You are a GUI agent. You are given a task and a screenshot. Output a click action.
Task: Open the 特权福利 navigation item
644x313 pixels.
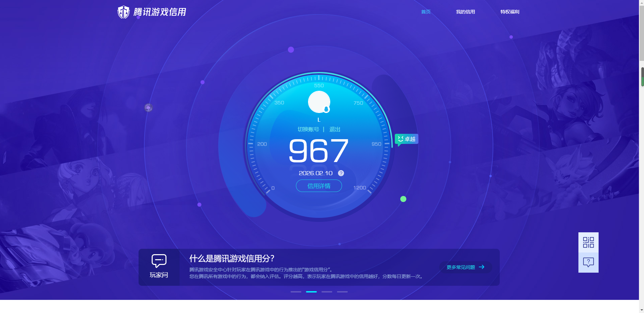509,12
